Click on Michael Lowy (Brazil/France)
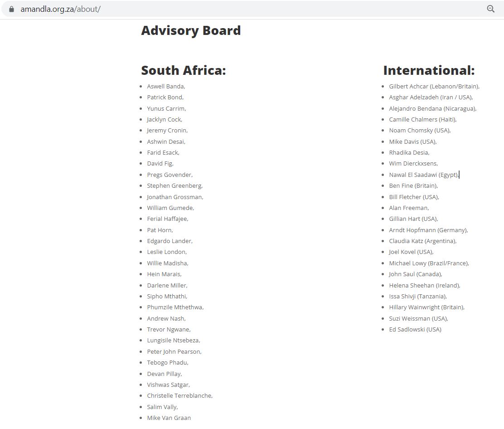 pos(429,263)
